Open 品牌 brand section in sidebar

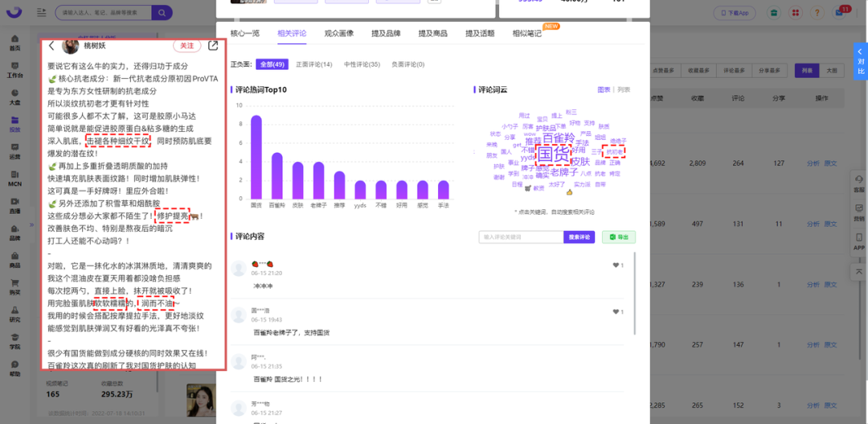(x=15, y=233)
